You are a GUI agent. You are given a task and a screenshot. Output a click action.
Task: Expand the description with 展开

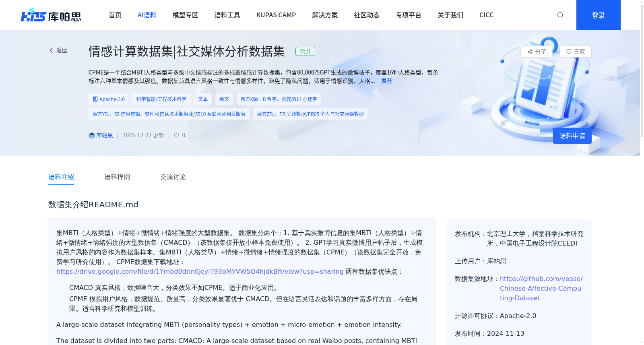pos(386,81)
